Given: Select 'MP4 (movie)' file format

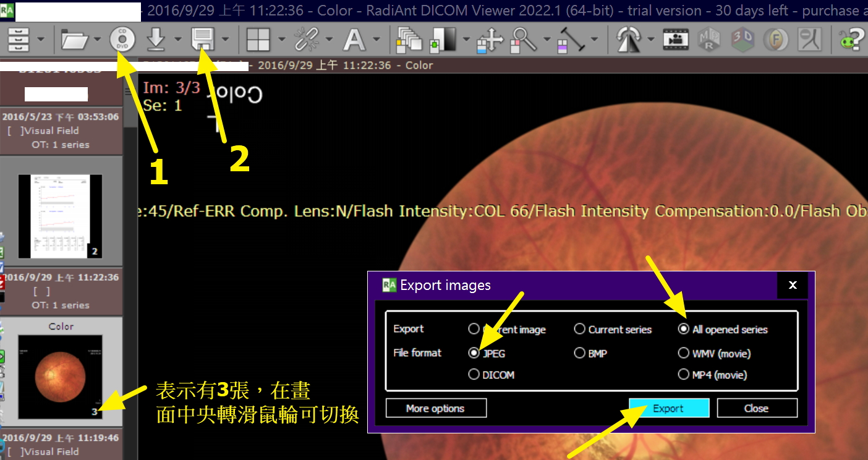Looking at the screenshot, I should point(683,374).
